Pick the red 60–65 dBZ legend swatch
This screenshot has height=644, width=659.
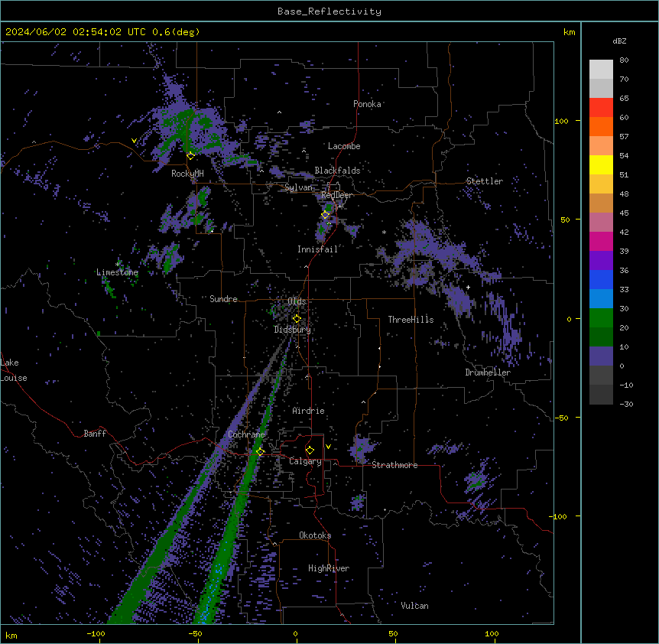601,108
